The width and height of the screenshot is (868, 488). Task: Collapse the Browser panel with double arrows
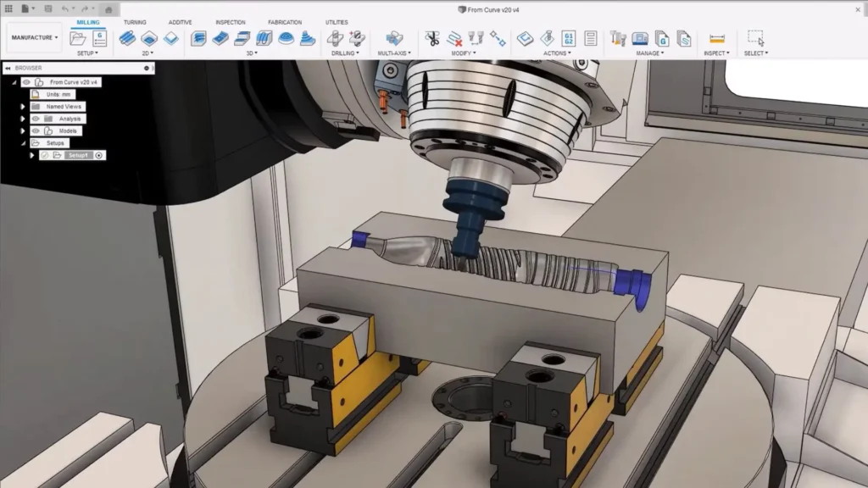coord(8,69)
